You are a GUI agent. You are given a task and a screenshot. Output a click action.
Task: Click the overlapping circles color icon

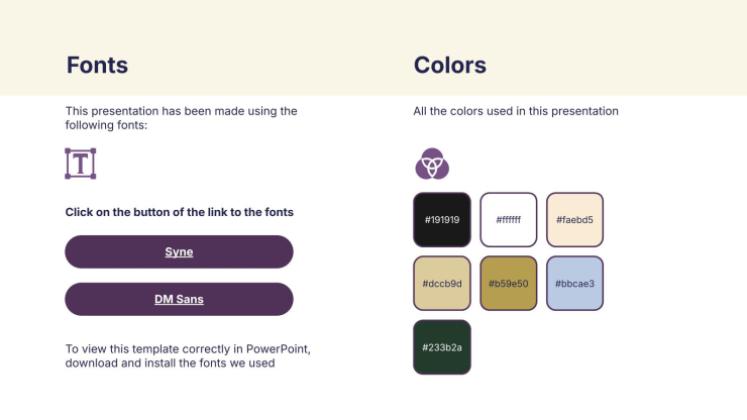(432, 163)
